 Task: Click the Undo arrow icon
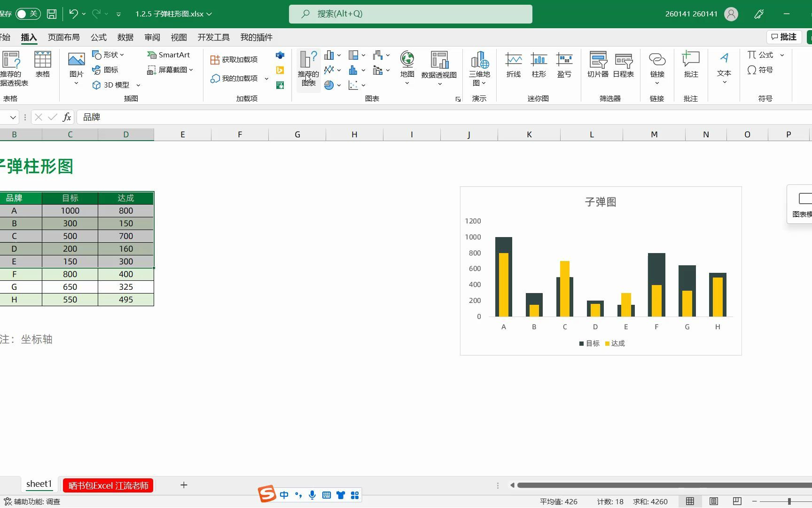[x=73, y=14]
